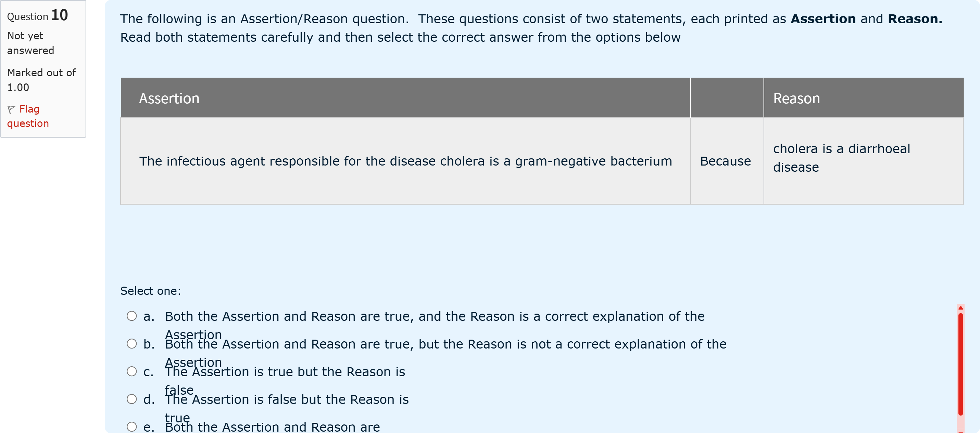Click the Select one label

tap(151, 291)
